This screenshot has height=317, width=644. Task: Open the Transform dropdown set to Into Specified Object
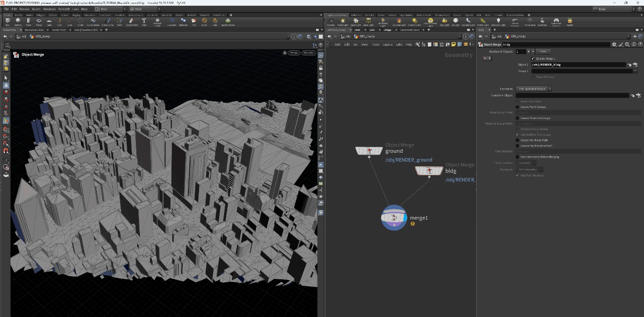[534, 89]
